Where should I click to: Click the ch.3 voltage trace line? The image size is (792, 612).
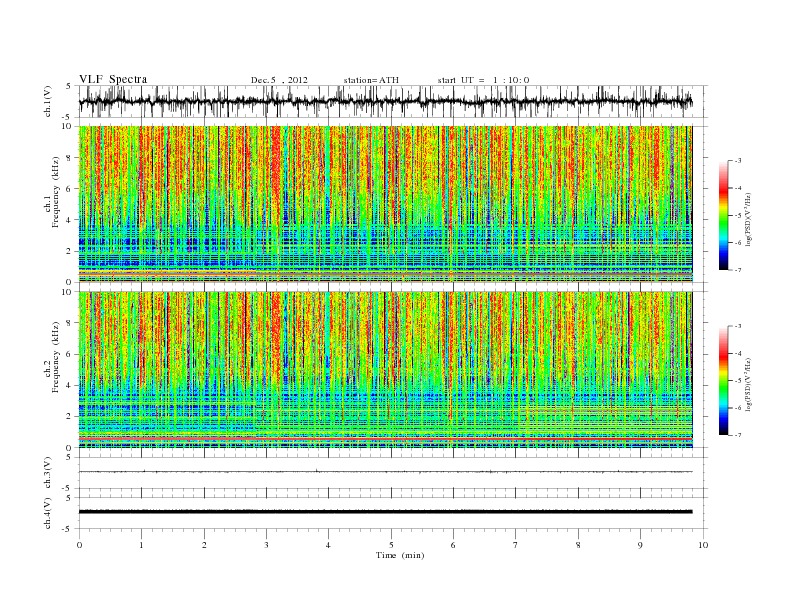pos(385,472)
